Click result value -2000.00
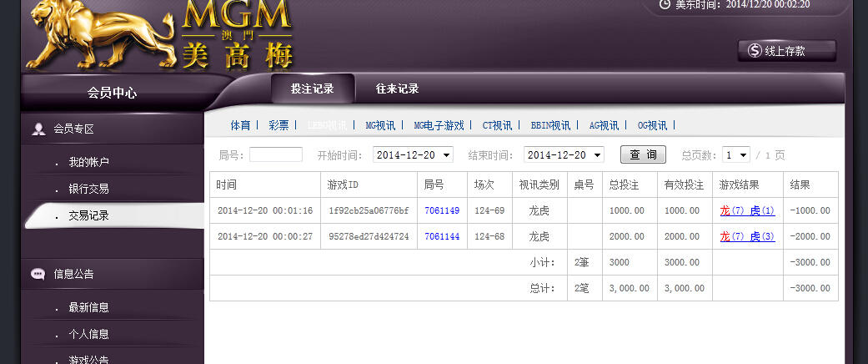This screenshot has width=868, height=364. coord(810,236)
